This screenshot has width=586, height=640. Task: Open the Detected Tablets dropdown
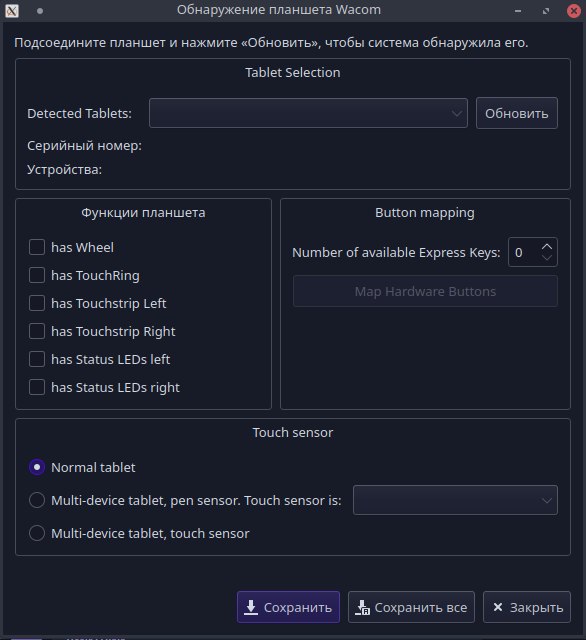pyautogui.click(x=308, y=113)
